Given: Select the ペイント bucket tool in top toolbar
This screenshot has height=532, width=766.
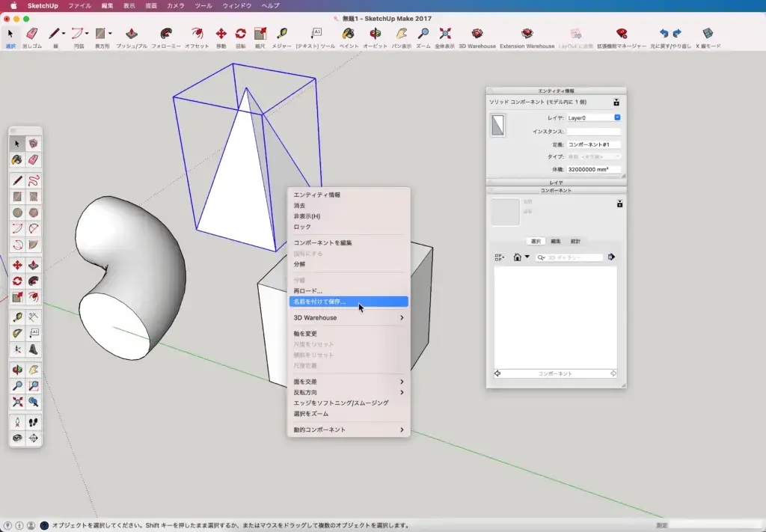Looking at the screenshot, I should pos(349,33).
